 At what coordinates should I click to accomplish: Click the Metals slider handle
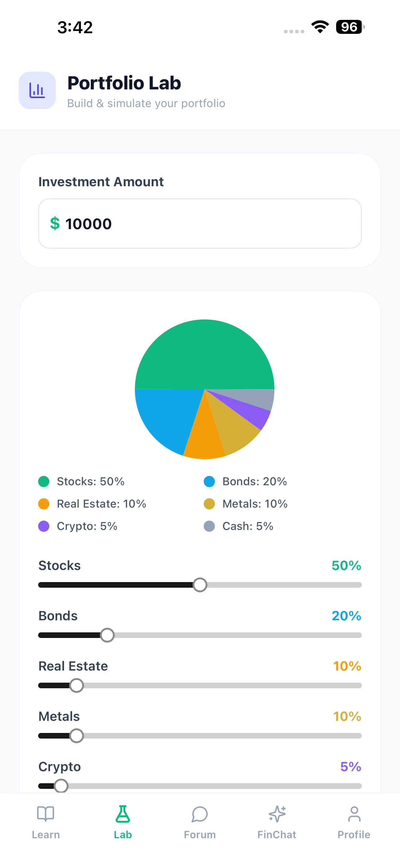[x=76, y=735]
